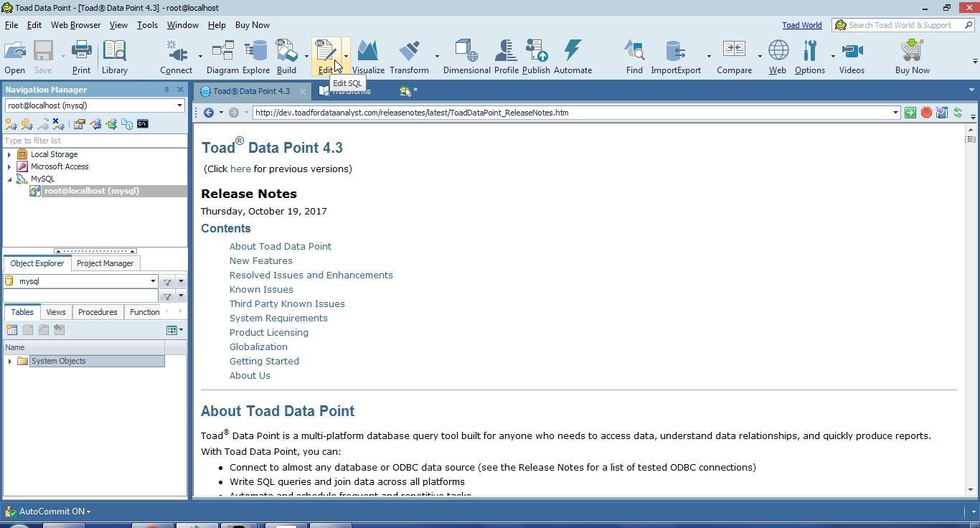
Task: Switch to the Project Manager tab
Action: click(105, 263)
